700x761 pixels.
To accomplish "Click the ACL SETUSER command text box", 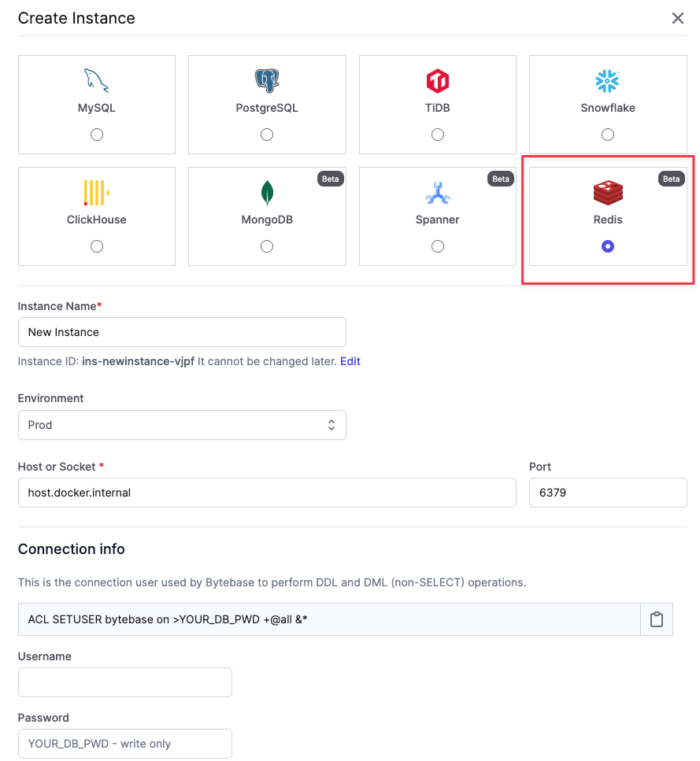I will pyautogui.click(x=330, y=619).
